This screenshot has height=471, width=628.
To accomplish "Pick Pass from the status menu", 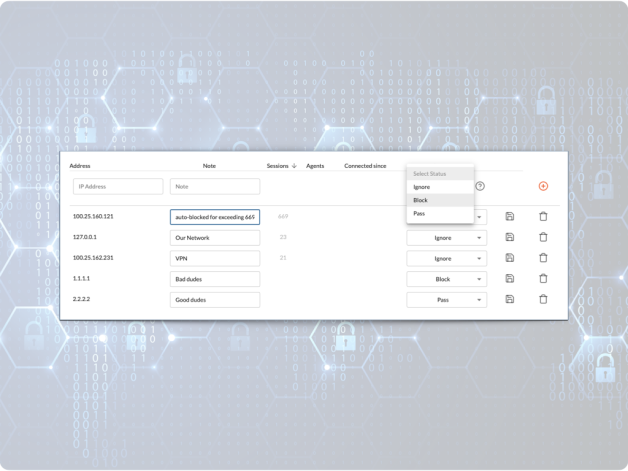I will (x=420, y=213).
